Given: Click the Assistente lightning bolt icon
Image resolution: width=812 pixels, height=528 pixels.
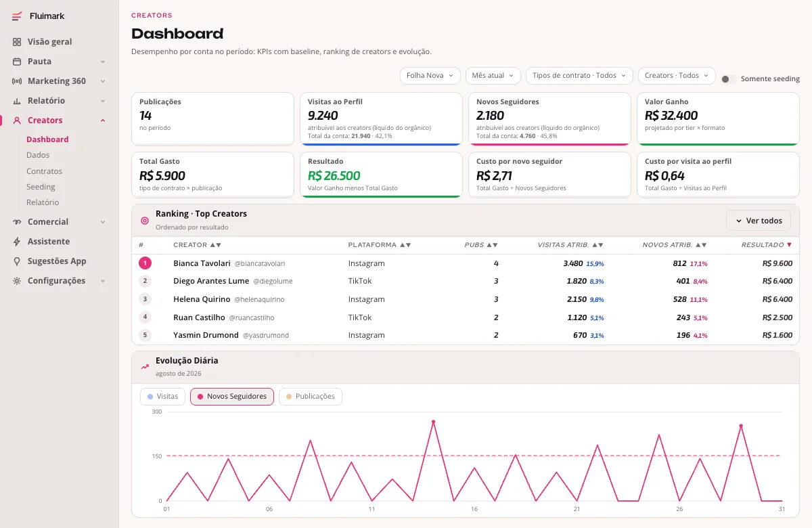Looking at the screenshot, I should click(17, 242).
